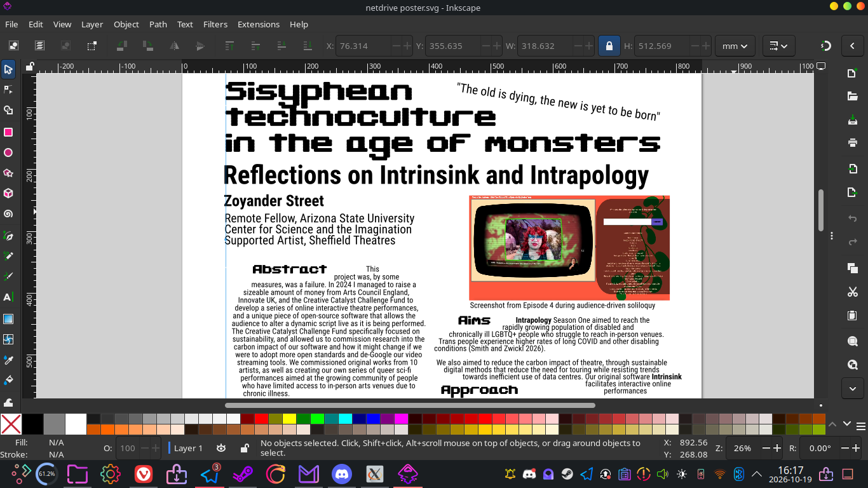Select the Paint Bucket fill tool

pos(8,381)
